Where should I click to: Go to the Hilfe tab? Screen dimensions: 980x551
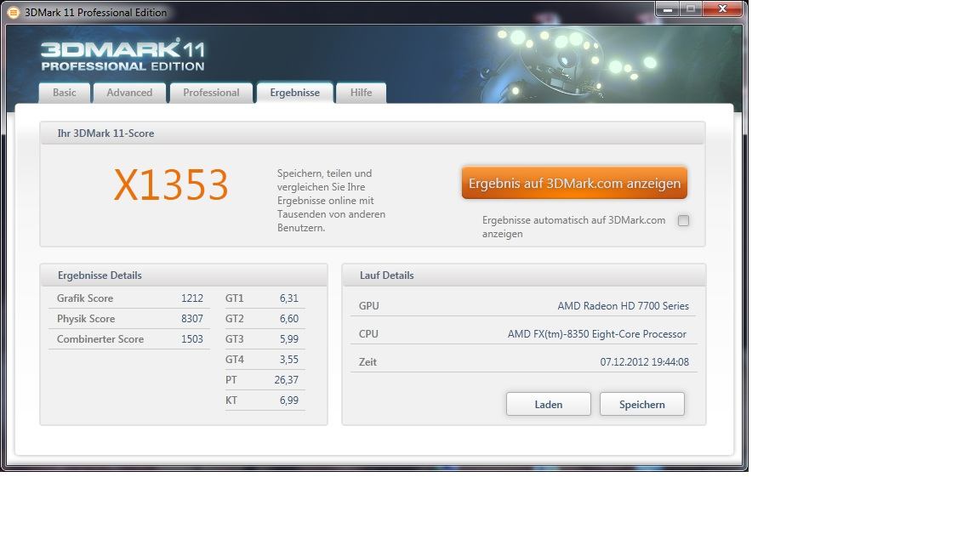[x=361, y=93]
